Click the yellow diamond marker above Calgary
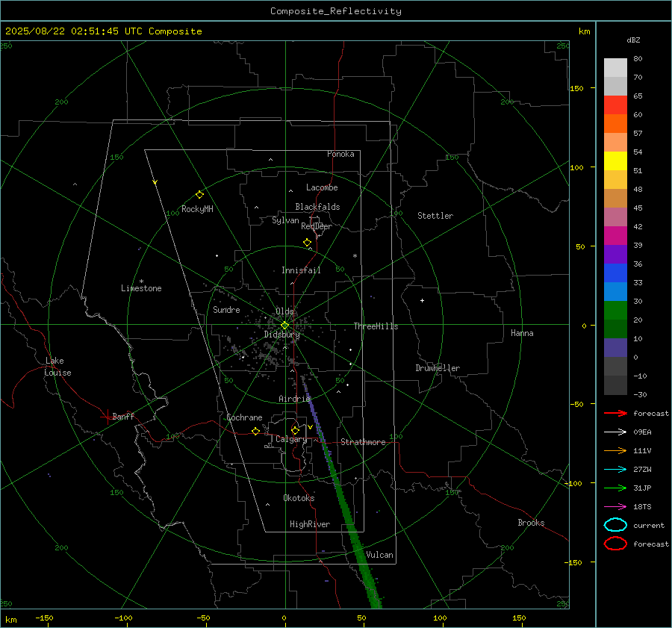This screenshot has height=628, width=672. [x=295, y=430]
